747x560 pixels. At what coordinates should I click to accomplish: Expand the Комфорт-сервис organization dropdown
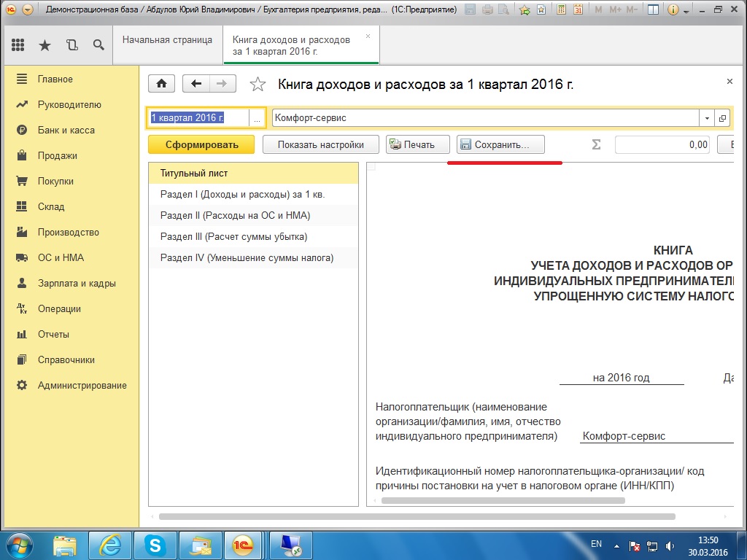pos(707,118)
